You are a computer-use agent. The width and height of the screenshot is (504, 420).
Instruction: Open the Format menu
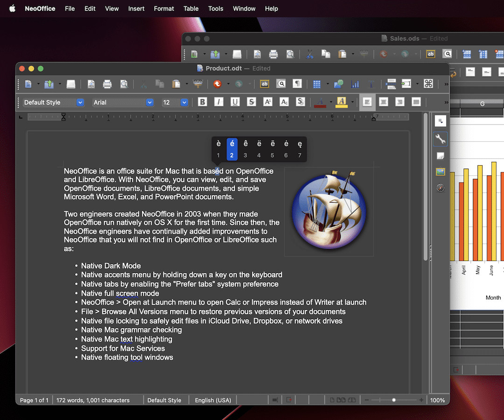[x=164, y=9]
